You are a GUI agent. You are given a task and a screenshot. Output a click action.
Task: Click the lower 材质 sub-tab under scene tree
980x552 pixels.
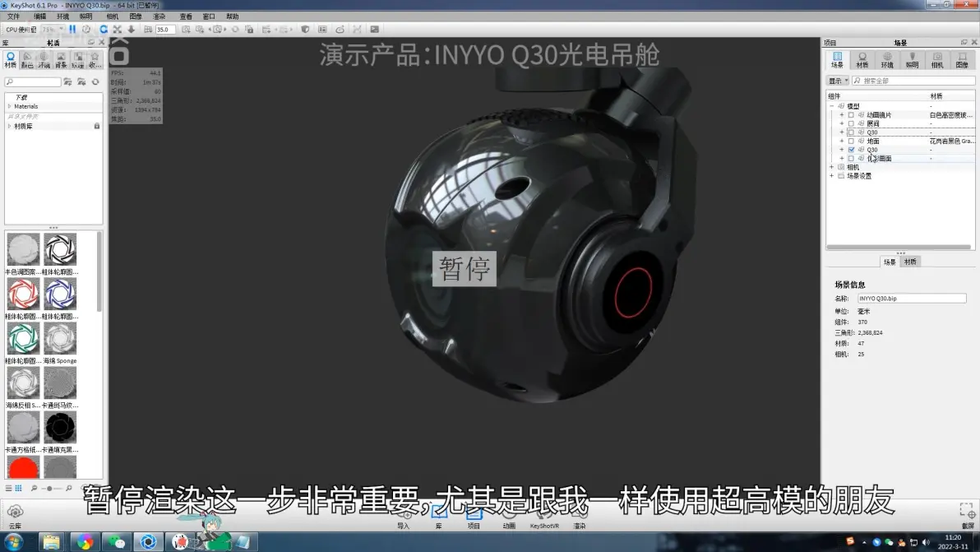[x=910, y=262]
